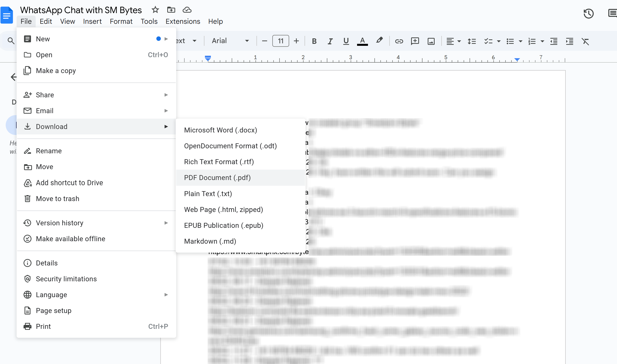Click Make available offline
This screenshot has width=617, height=364.
point(70,239)
